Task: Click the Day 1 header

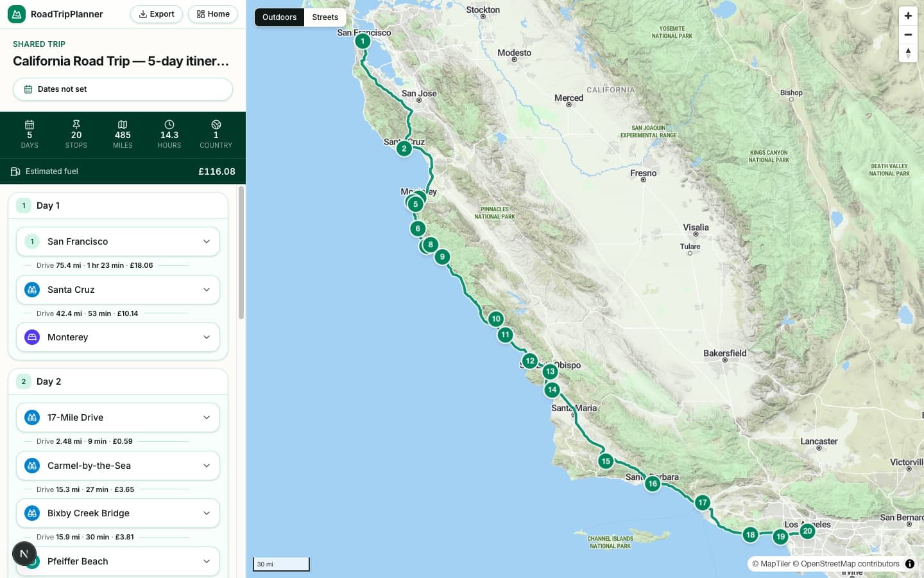Action: [x=118, y=206]
